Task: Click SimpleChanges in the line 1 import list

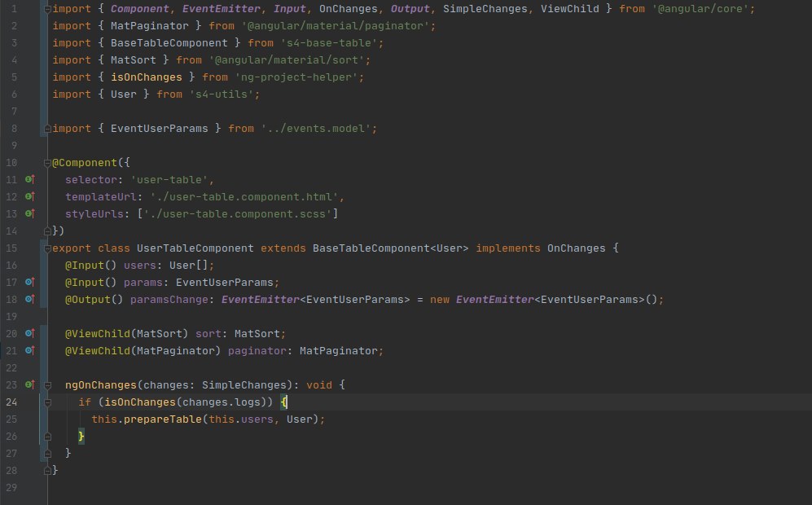Action: (485, 9)
